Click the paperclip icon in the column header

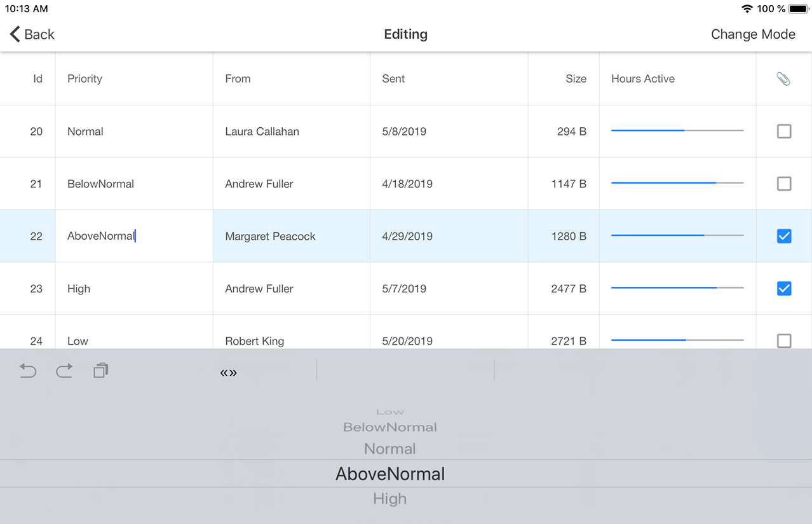(x=783, y=78)
